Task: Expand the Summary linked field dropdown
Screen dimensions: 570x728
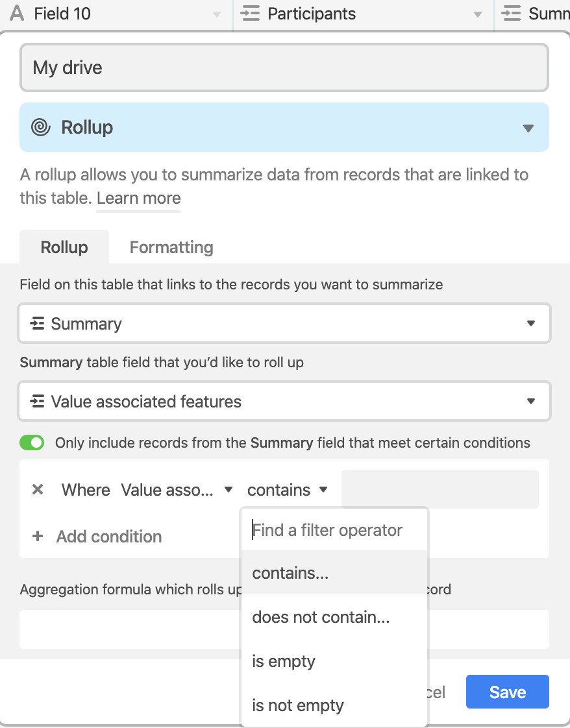Action: (284, 323)
